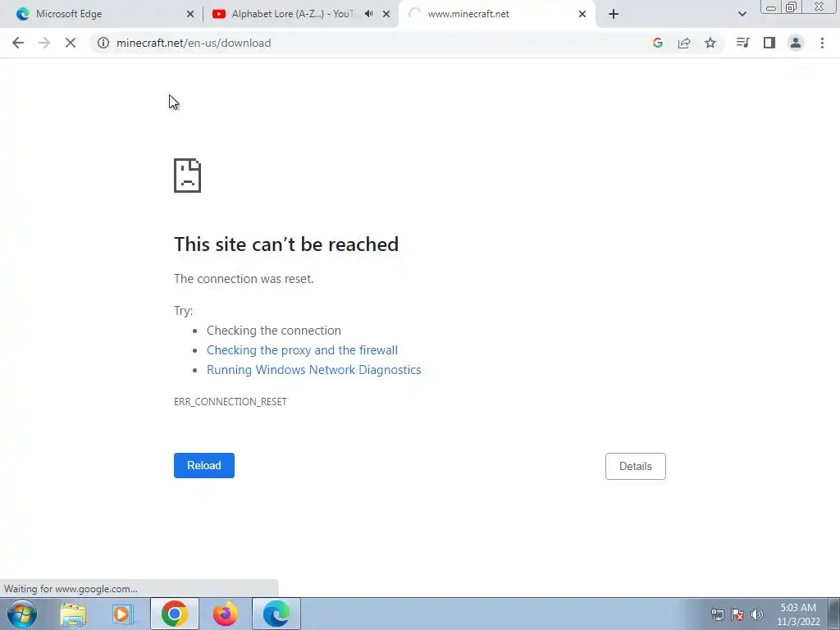This screenshot has width=840, height=630.
Task: Open the tab search chevron
Action: click(x=742, y=14)
